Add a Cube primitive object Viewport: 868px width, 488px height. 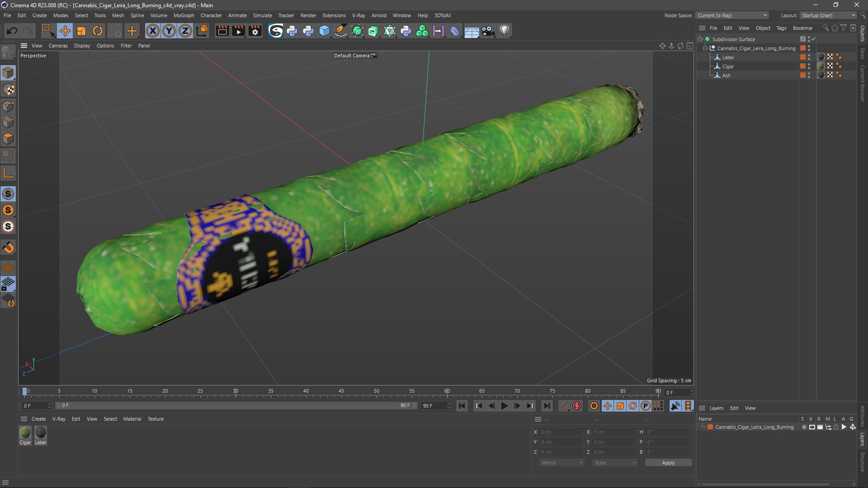[325, 31]
